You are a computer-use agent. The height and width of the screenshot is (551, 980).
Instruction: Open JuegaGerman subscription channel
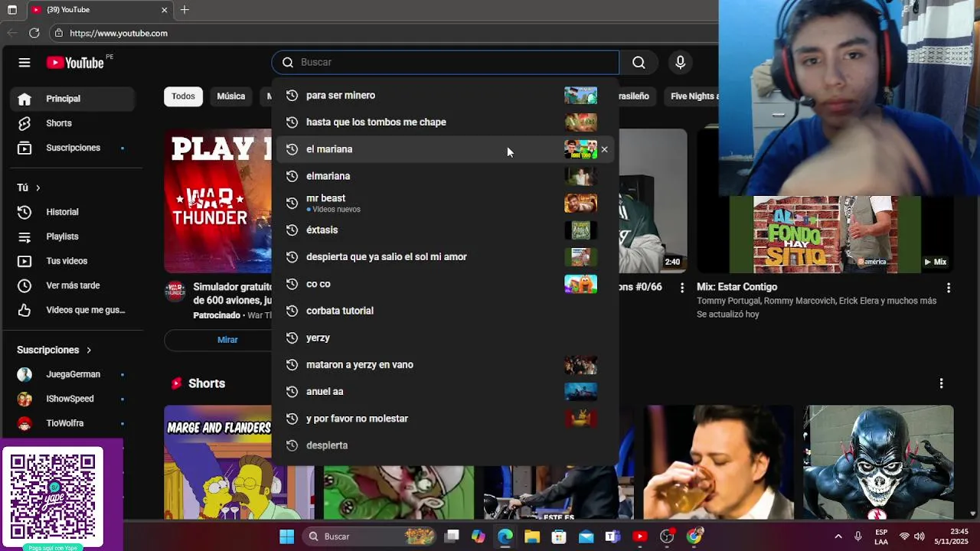[x=73, y=374]
